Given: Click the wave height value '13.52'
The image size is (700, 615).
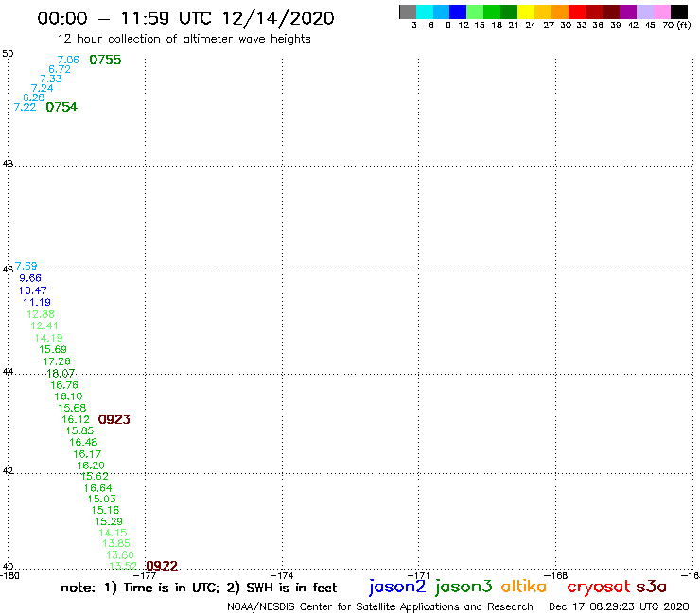Looking at the screenshot, I should click(123, 566).
